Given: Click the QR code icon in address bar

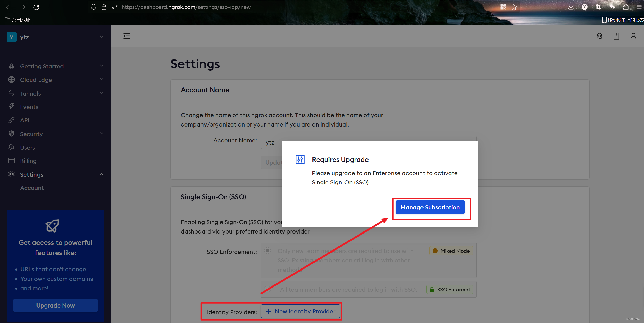Looking at the screenshot, I should tap(503, 7).
